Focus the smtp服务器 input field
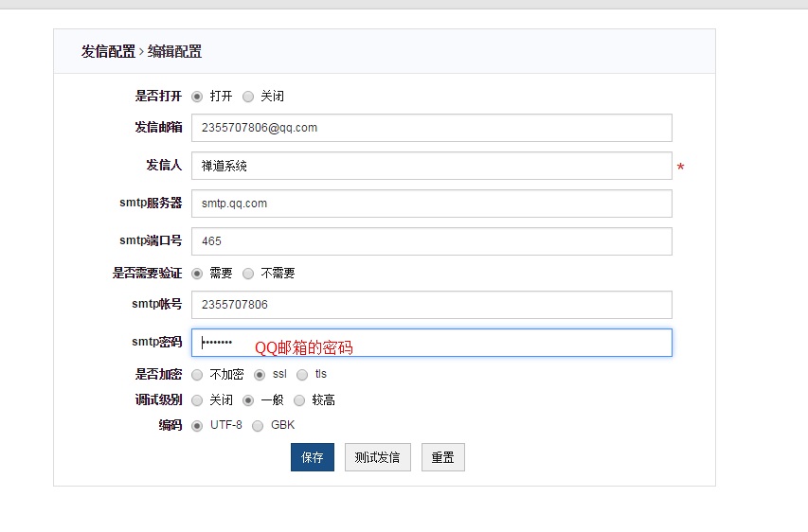 coord(431,204)
